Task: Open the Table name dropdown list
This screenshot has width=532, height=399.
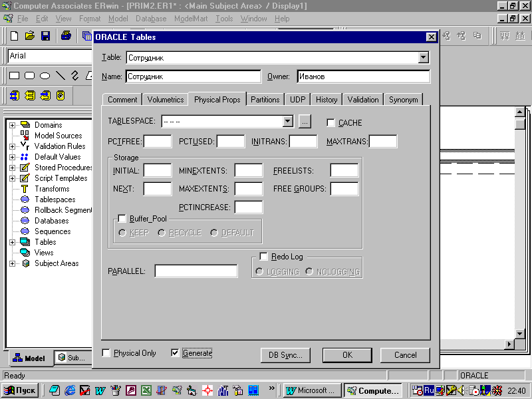Action: 423,57
